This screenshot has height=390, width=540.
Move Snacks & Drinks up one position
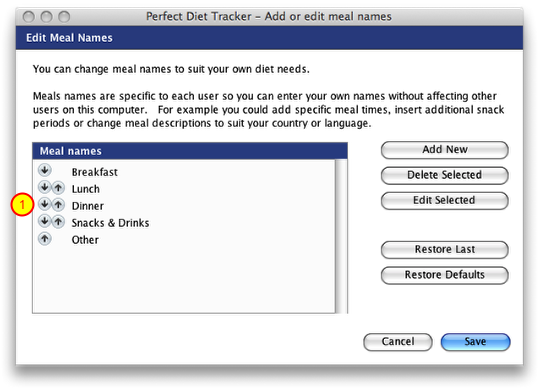(58, 222)
